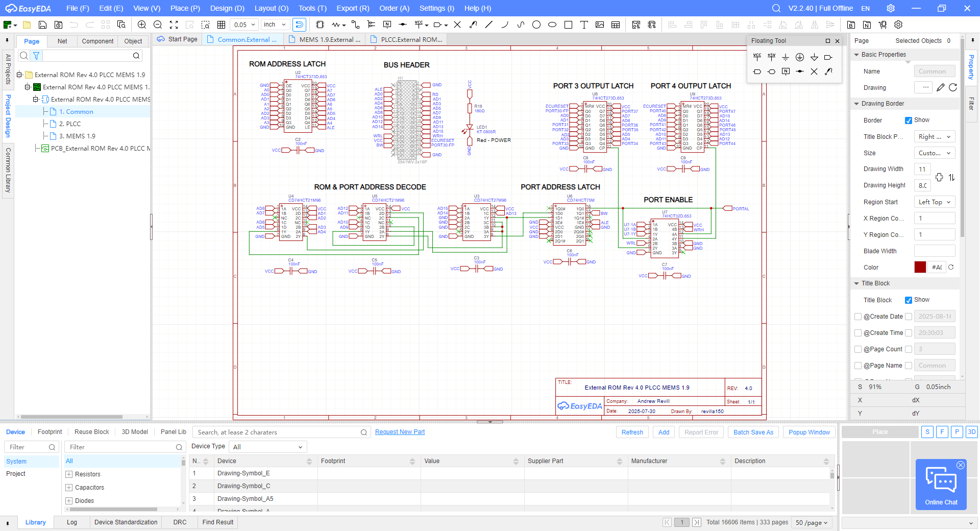This screenshot has width=980, height=531.
Task: Toggle the Title Block Show checkbox
Action: [909, 300]
